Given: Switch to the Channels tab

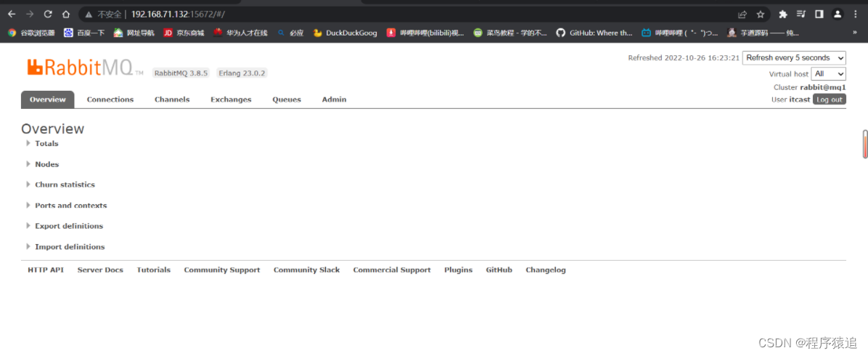Looking at the screenshot, I should pos(172,100).
